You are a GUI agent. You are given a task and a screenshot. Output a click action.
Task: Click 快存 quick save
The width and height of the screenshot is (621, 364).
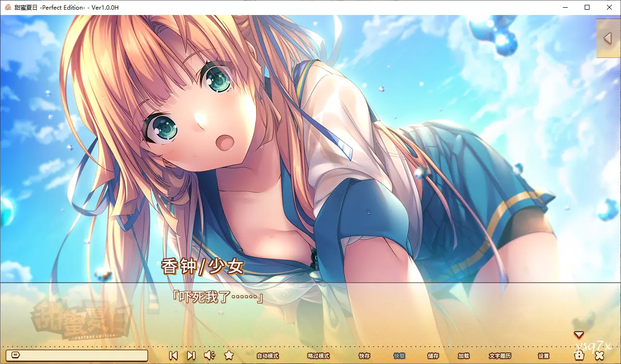point(364,356)
